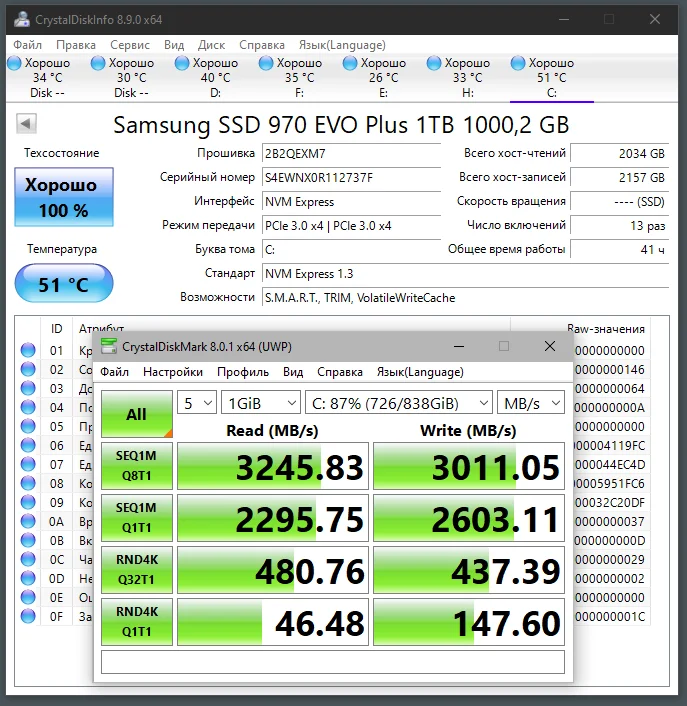Open Язык(Language) menu in CrystalDiskInfo
The image size is (687, 706).
click(342, 45)
